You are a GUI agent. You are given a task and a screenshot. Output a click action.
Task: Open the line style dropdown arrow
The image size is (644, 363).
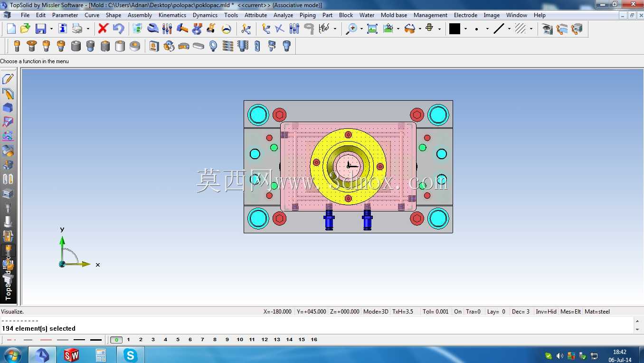(x=509, y=29)
